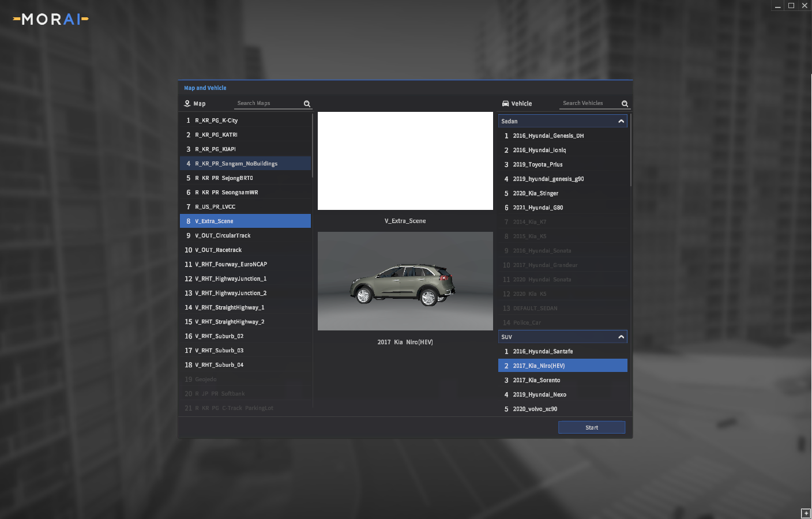The height and width of the screenshot is (519, 812).
Task: Click the Kia Niro preview thumbnail
Action: click(405, 281)
